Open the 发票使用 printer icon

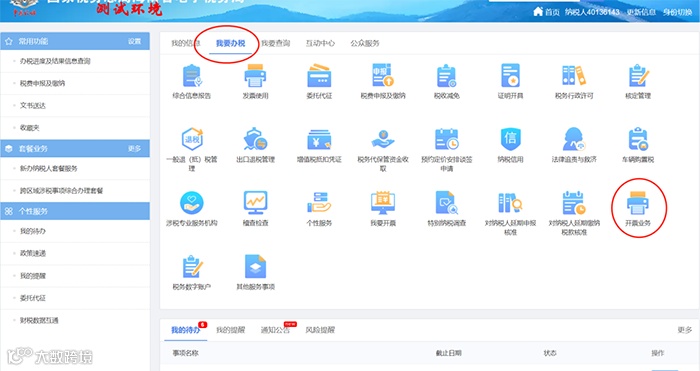(x=255, y=75)
